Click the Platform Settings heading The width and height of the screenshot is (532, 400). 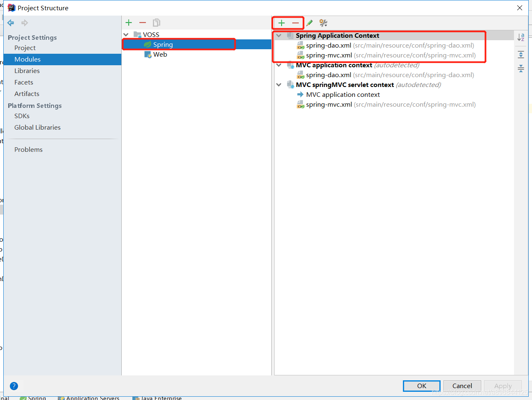pyautogui.click(x=35, y=106)
